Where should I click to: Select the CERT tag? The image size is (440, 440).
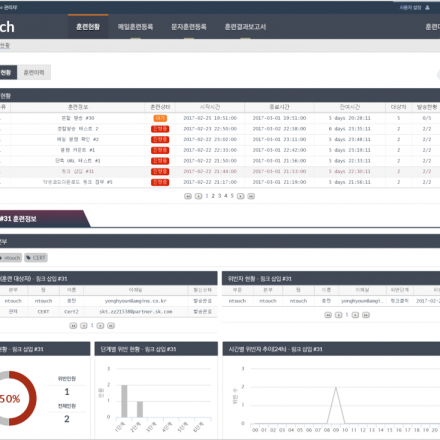(x=36, y=258)
